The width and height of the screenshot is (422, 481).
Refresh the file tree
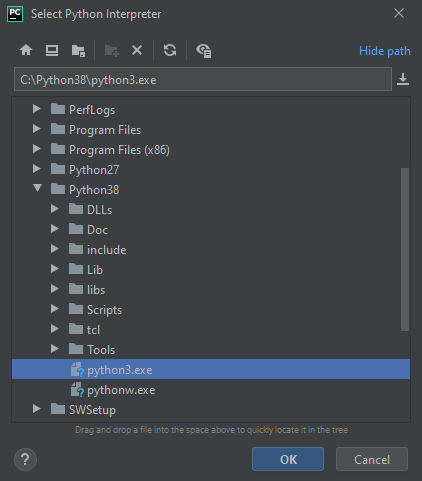tap(170, 50)
